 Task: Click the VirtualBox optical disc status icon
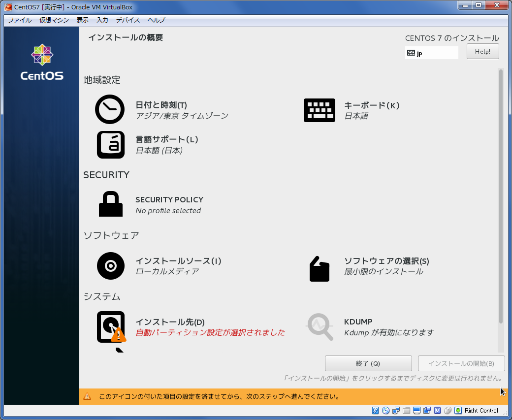[x=385, y=411]
